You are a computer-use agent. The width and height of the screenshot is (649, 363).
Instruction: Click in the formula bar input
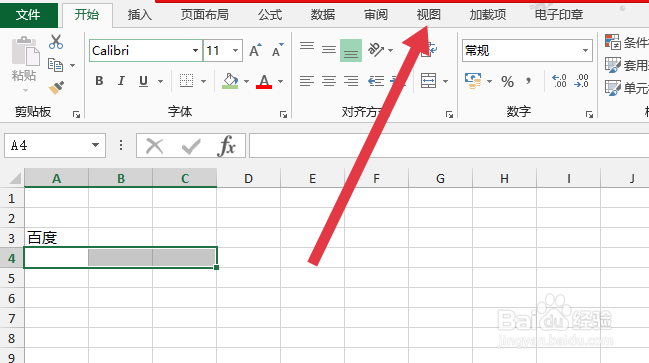click(x=449, y=146)
